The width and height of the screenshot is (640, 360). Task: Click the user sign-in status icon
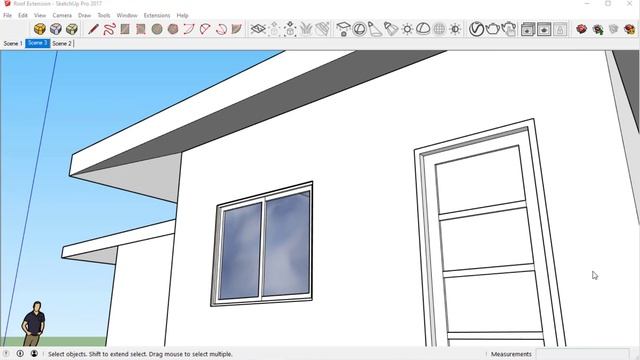click(x=34, y=353)
